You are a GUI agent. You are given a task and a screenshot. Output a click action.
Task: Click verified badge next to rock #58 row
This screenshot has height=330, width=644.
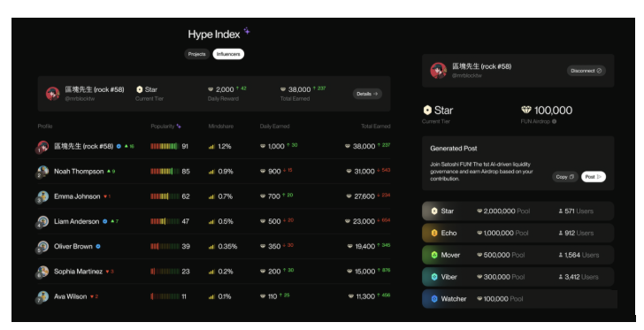tap(119, 146)
